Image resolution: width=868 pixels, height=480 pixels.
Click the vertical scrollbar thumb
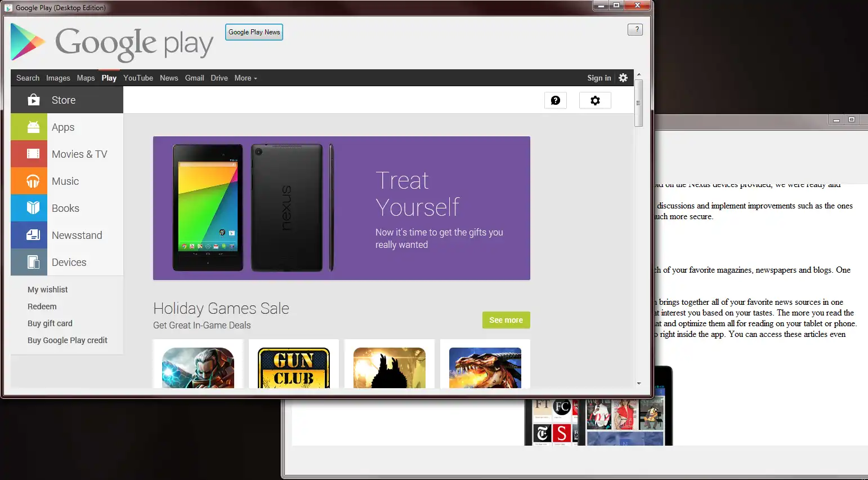[x=639, y=103]
